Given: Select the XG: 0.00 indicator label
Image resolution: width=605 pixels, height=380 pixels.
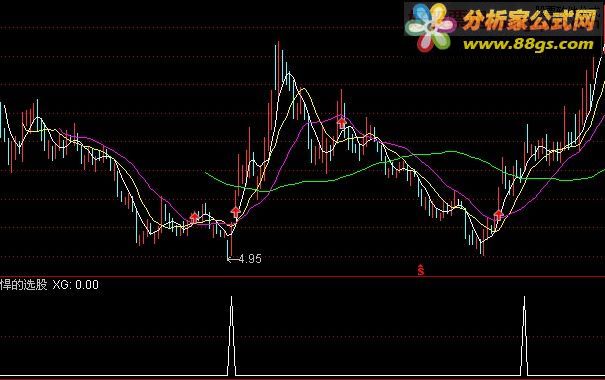Looking at the screenshot, I should click(76, 285).
